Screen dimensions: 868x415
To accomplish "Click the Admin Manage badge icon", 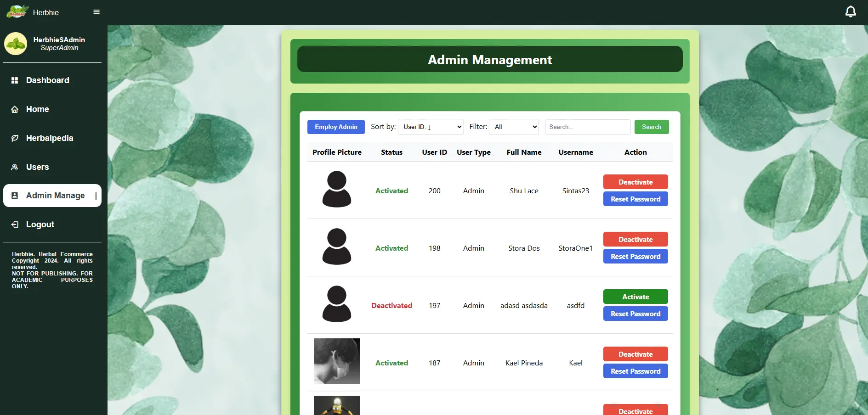I will tap(15, 196).
